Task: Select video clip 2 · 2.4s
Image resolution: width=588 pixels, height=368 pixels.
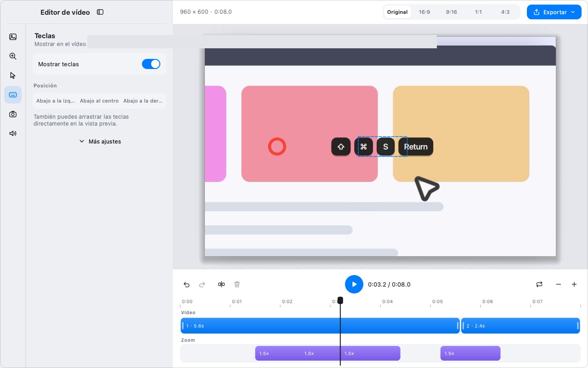Action: (x=520, y=326)
